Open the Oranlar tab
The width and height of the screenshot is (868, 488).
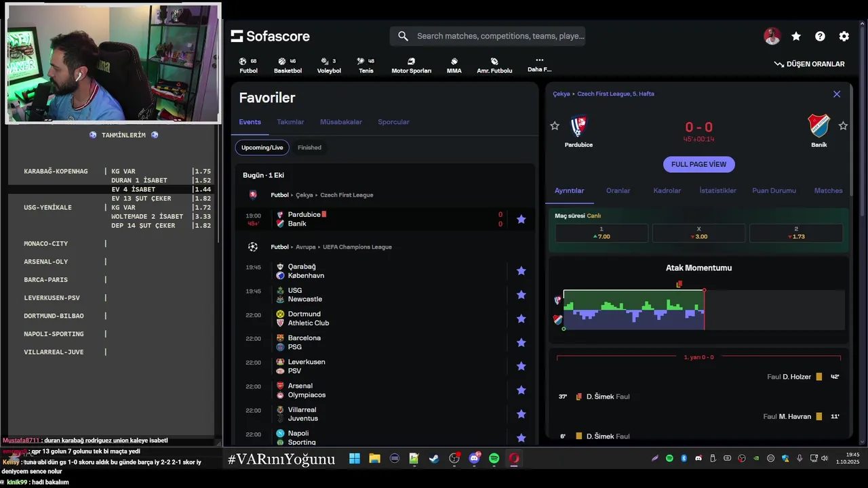(618, 190)
